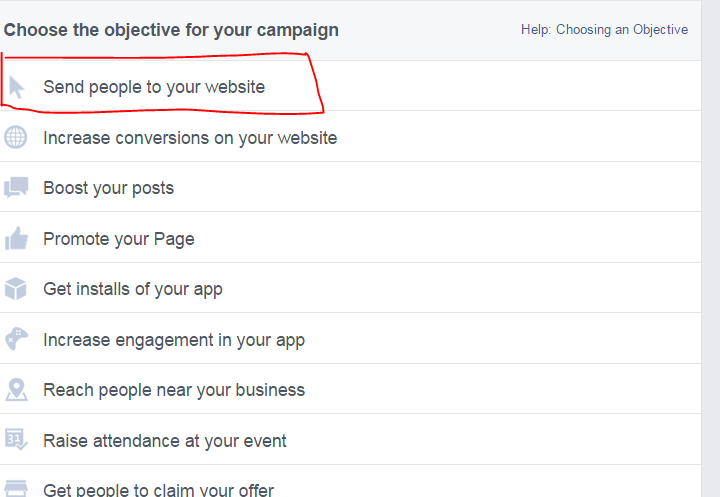Click the vertical scrollbar on the right edge
Image resolution: width=720 pixels, height=497 pixels.
coord(711,248)
